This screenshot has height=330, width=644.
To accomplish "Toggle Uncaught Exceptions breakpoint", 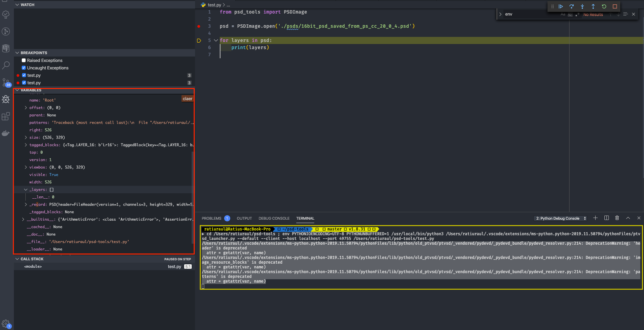I will click(24, 68).
